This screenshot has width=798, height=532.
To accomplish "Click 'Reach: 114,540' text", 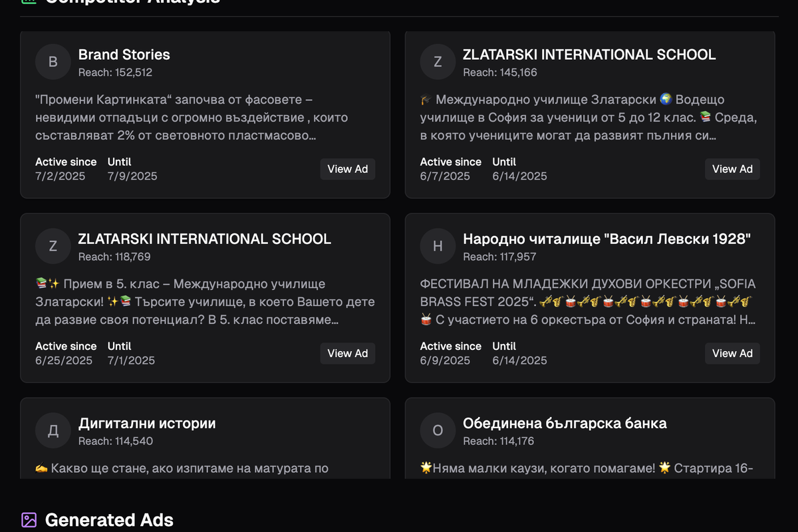I will tap(116, 441).
